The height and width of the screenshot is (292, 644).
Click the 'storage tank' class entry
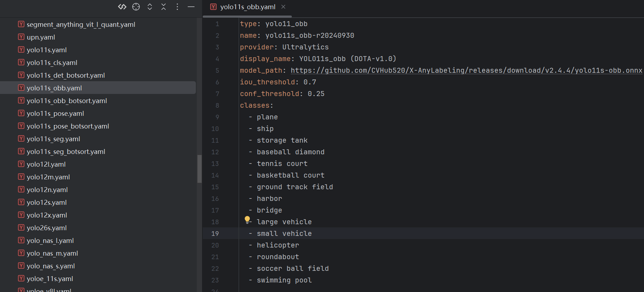[282, 140]
